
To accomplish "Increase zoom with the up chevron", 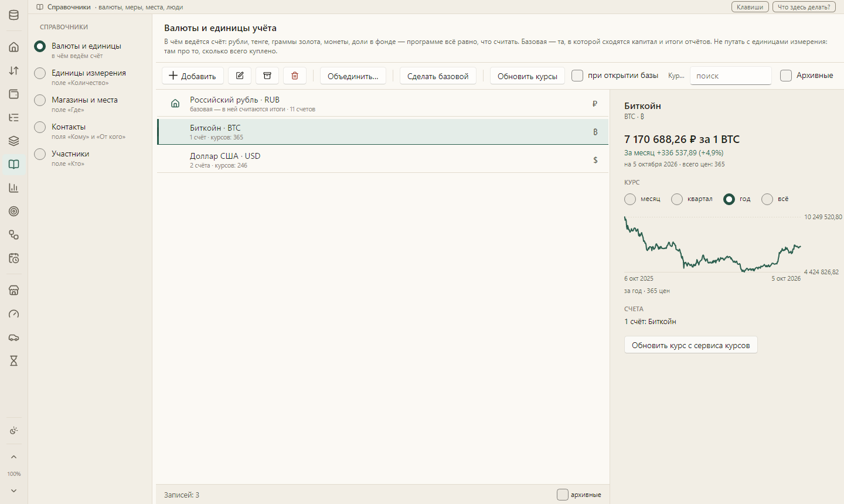I will (x=14, y=457).
